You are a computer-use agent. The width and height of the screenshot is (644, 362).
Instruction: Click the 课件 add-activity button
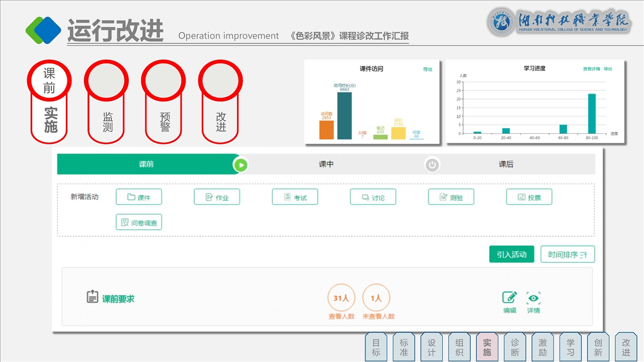(x=139, y=197)
